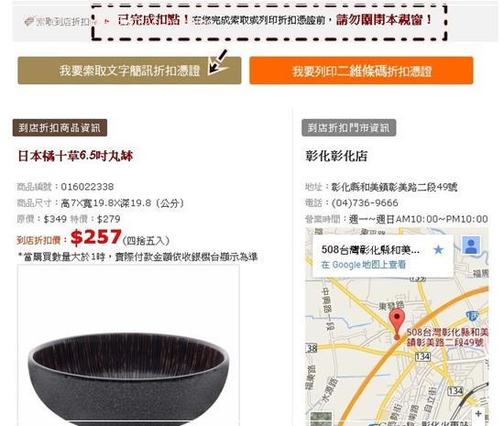
Task: Click the store phone number (04)736-9666
Action: coord(365,203)
